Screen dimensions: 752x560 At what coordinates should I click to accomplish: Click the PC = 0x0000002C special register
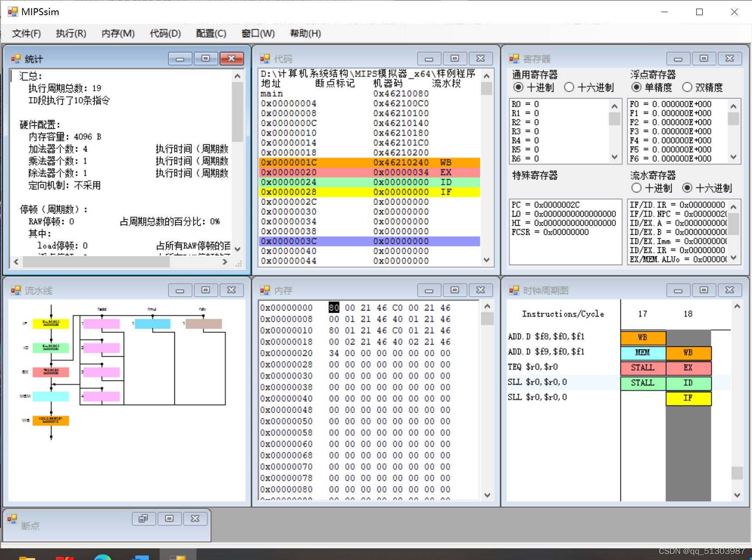[546, 205]
